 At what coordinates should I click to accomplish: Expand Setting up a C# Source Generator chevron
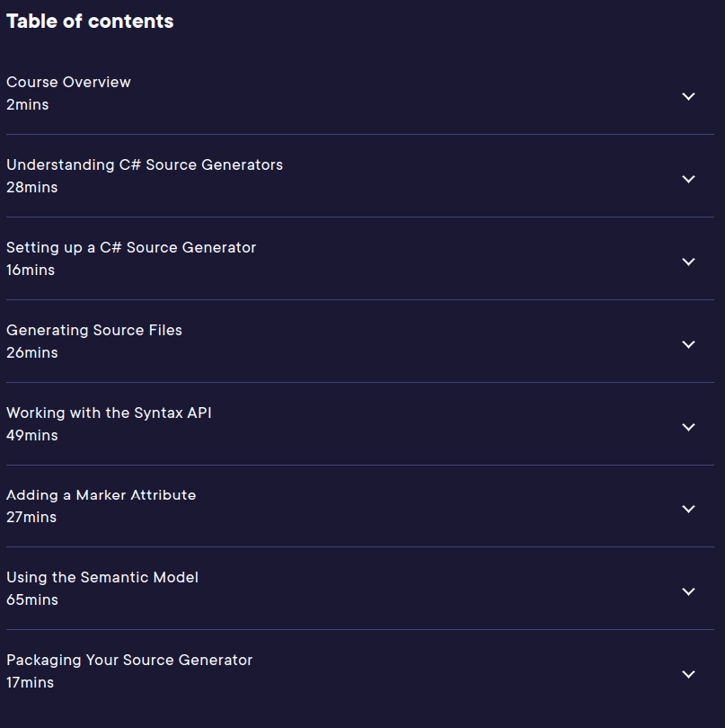pyautogui.click(x=688, y=262)
